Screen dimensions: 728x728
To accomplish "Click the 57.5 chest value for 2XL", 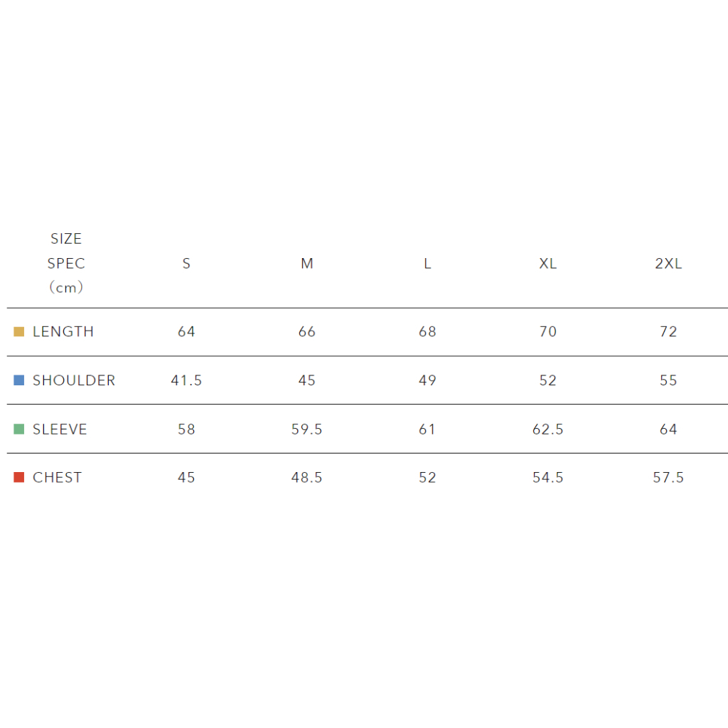I will click(x=668, y=478).
